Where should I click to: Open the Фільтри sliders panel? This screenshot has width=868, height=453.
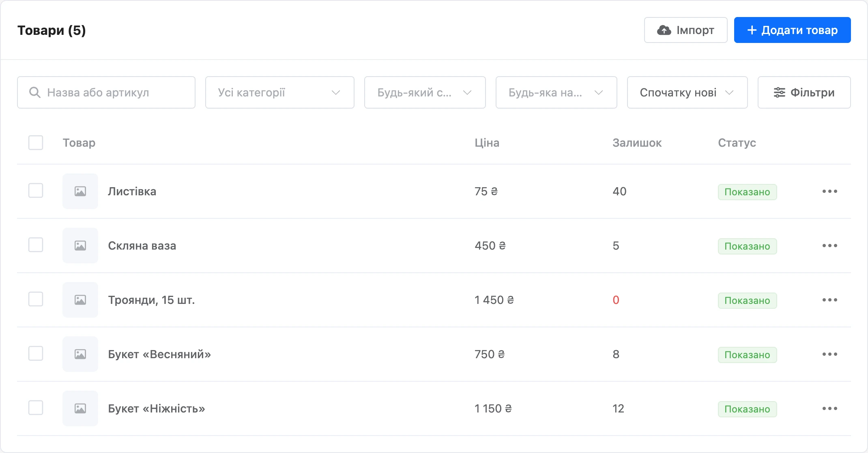(x=804, y=92)
